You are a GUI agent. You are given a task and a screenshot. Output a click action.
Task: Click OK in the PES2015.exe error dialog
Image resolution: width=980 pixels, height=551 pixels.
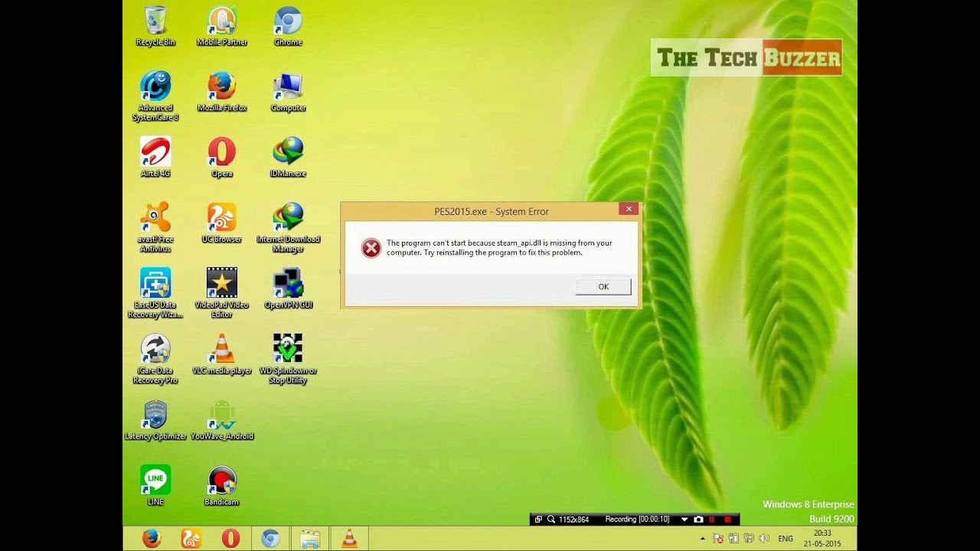tap(603, 286)
